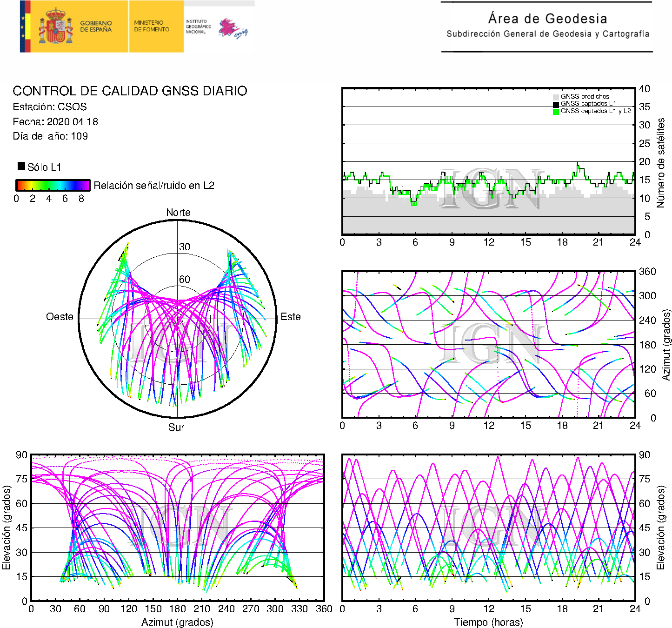This screenshot has height=628, width=672.
Task: Click the Control de Calidad GNSS Diario title
Action: pyautogui.click(x=130, y=91)
